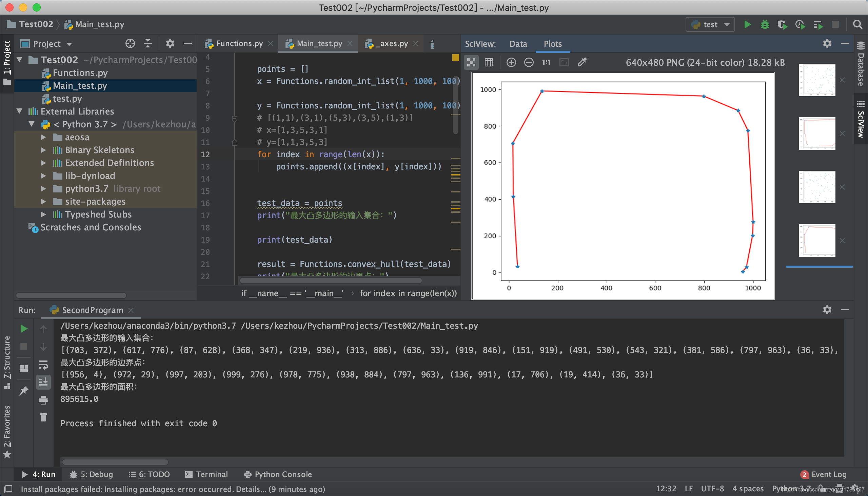Activate the color picker eyedropper on the plot
The height and width of the screenshot is (496, 868).
coord(582,62)
